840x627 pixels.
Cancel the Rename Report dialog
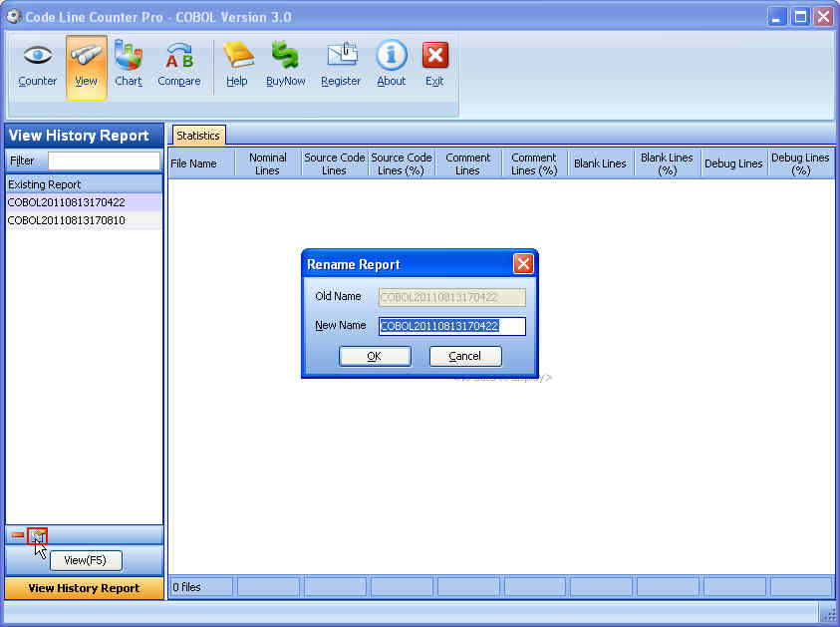464,356
